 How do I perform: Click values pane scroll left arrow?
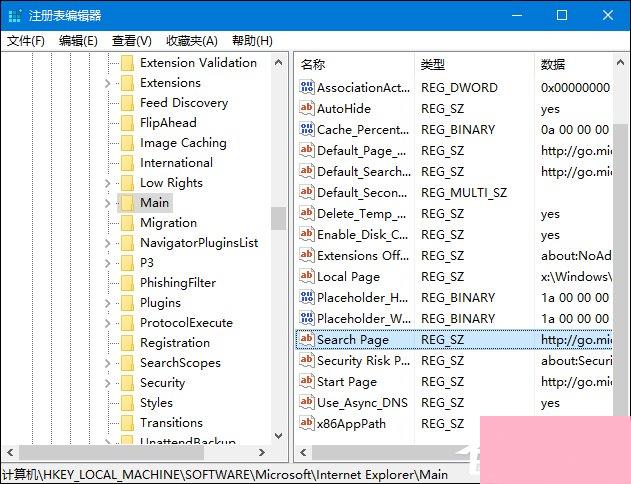point(304,453)
